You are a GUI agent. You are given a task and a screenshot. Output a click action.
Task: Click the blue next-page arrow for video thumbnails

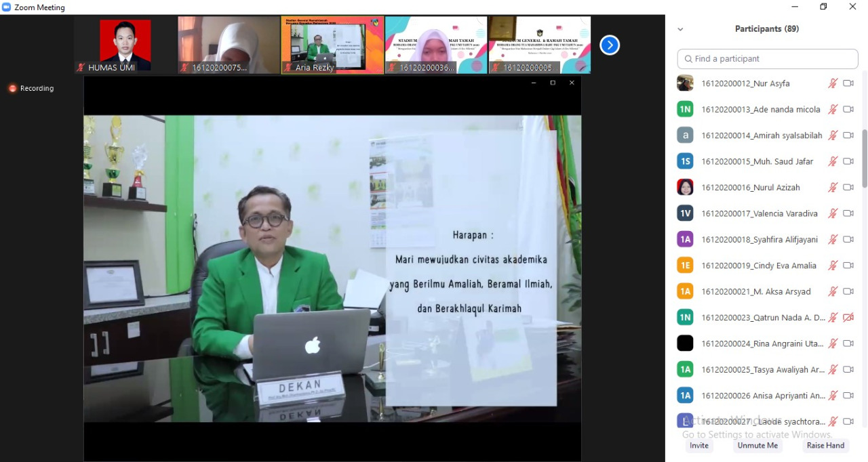[x=610, y=45]
